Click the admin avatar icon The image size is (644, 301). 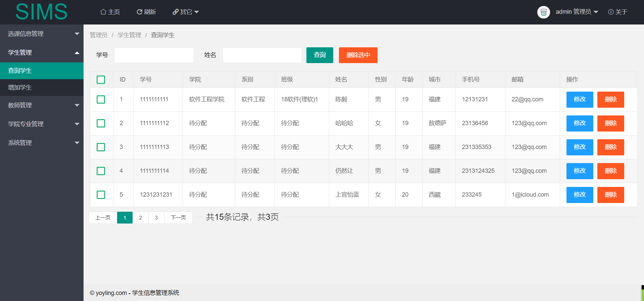click(x=544, y=12)
